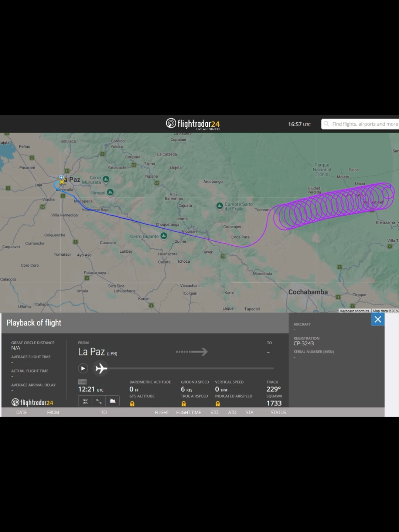Click the flight route path icon button
This screenshot has height=532, width=399.
pyautogui.click(x=99, y=401)
